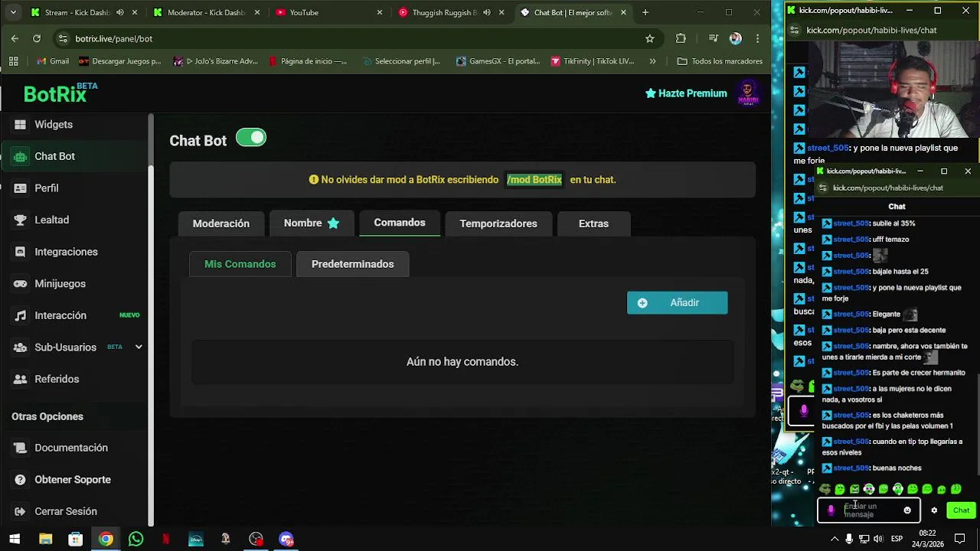Show hidden system tray icons
Screen dimensions: 980x551
(835, 539)
